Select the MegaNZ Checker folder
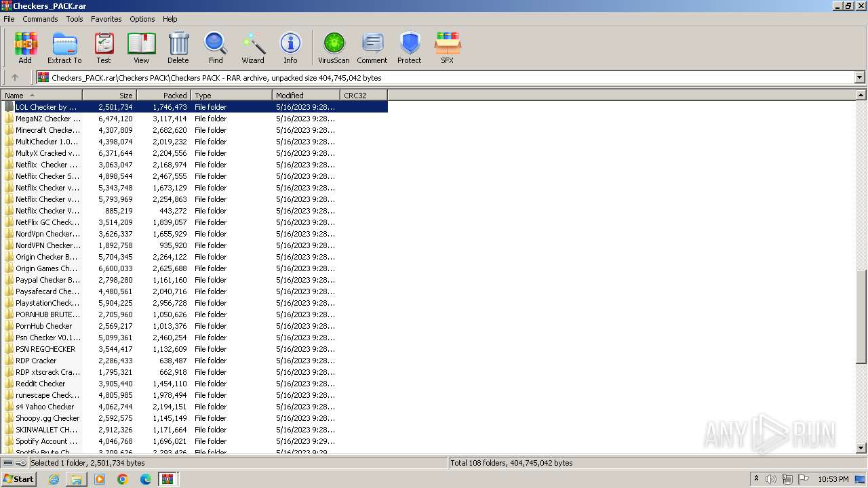This screenshot has height=488, width=868. point(195,119)
